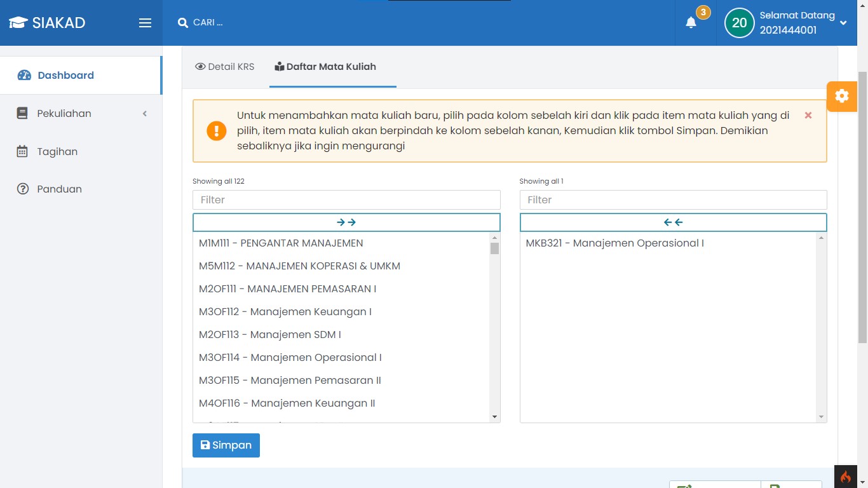Click the floppy disk icon in Simpan
Viewport: 868px width, 488px height.
[205, 445]
